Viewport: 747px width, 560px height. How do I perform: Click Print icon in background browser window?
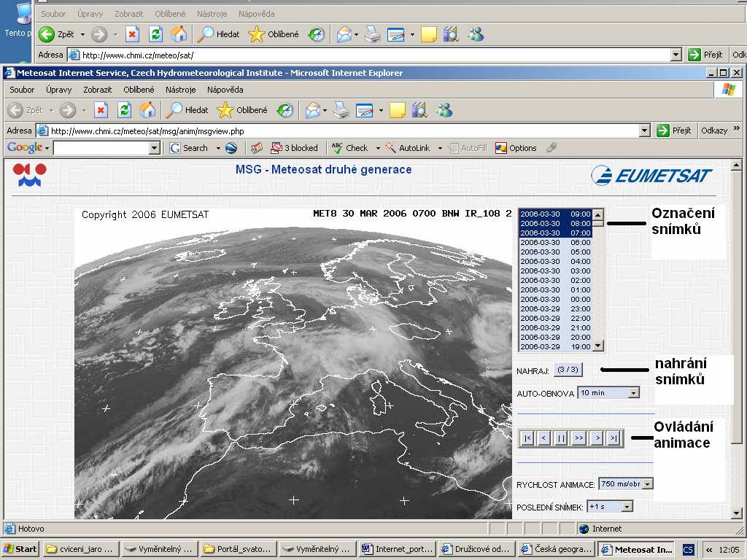click(x=373, y=34)
